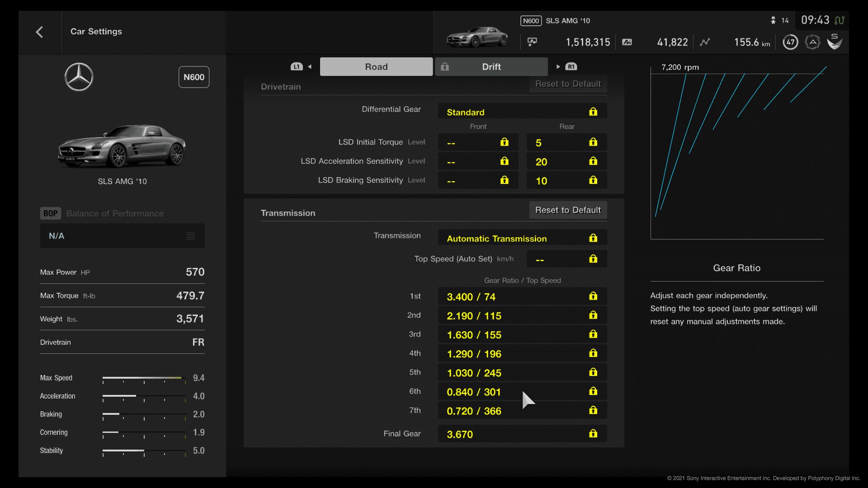Open the Top Speed Auto Set field
The image size is (868, 488).
(566, 259)
